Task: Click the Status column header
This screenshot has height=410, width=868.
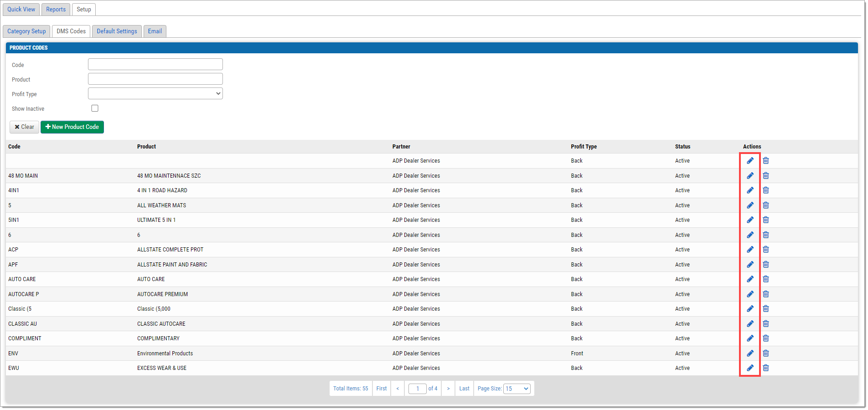Action: click(x=682, y=147)
